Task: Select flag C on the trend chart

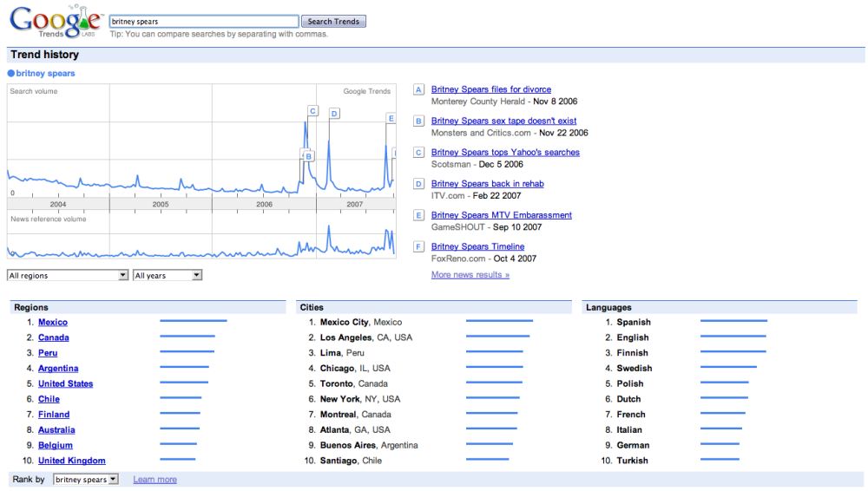Action: tap(312, 111)
